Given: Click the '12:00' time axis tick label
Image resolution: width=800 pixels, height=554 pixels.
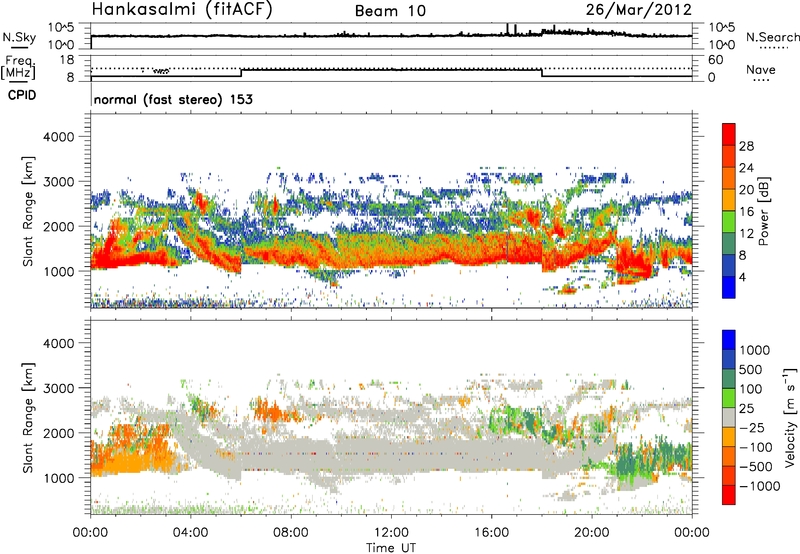Looking at the screenshot, I should 391,533.
